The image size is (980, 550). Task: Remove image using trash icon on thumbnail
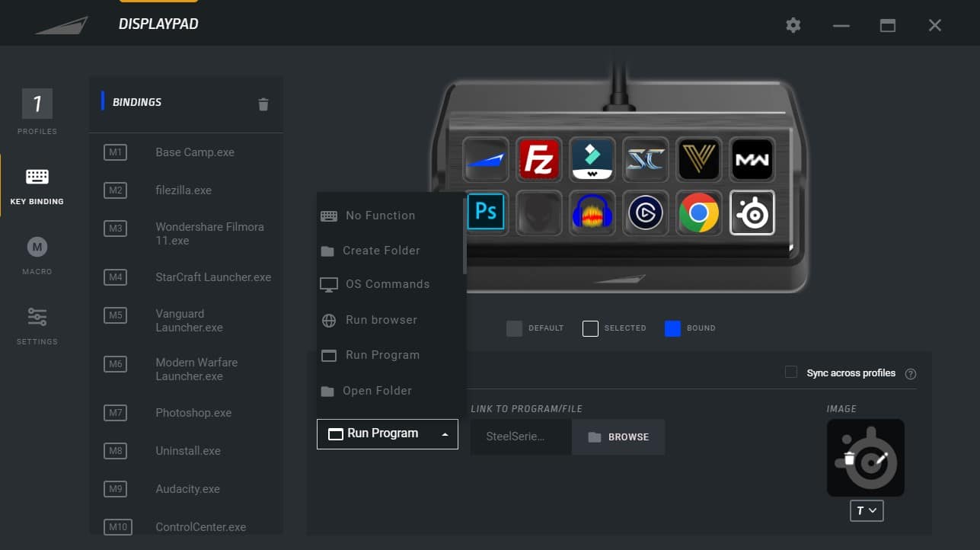[x=850, y=459]
